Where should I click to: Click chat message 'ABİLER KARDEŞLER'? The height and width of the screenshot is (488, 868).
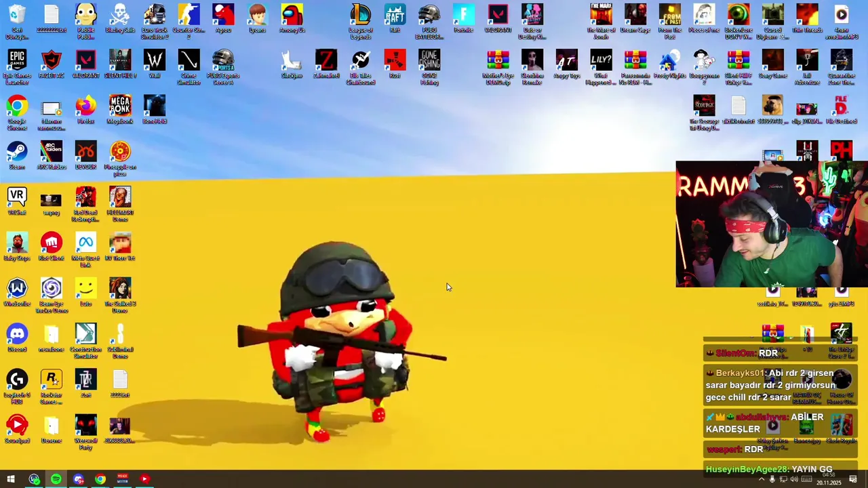(x=764, y=423)
